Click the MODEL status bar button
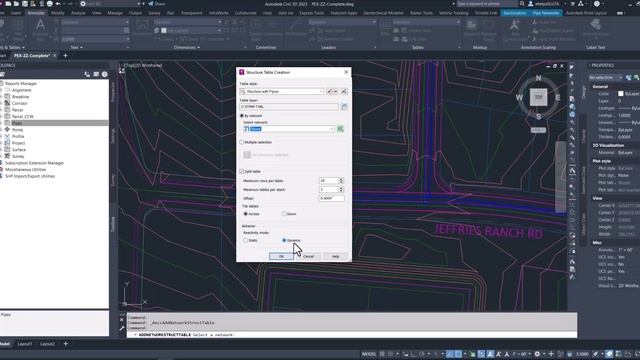Viewport: 640px width, 360px height. click(x=369, y=354)
